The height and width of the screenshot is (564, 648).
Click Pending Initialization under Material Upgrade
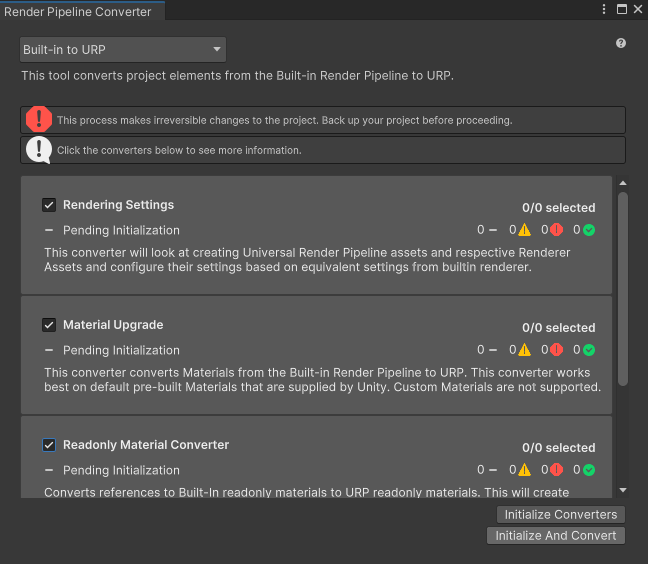121,350
